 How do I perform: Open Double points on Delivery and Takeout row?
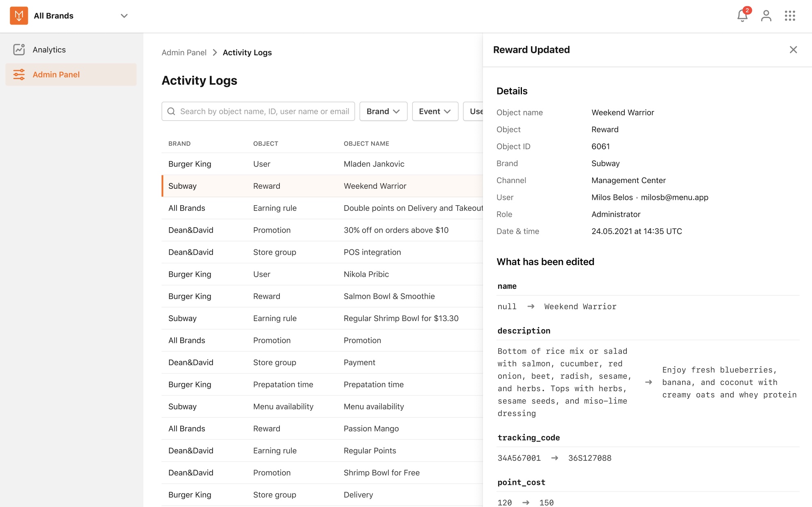click(322, 208)
